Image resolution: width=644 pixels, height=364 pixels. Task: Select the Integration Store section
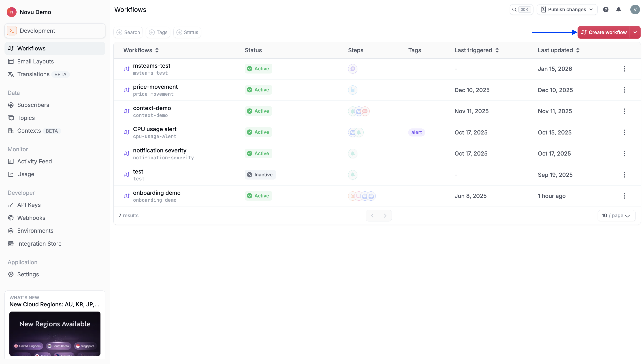[x=39, y=244]
